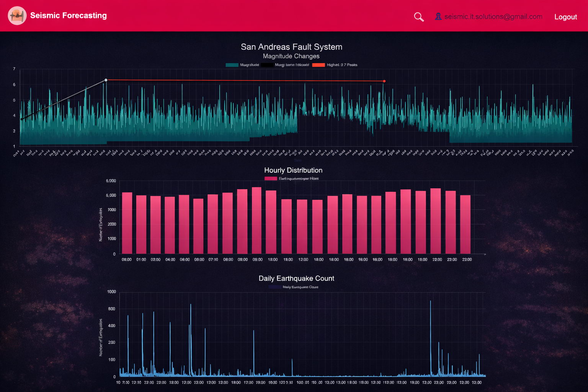Click the red endpoint marker on the peaks line

[384, 81]
